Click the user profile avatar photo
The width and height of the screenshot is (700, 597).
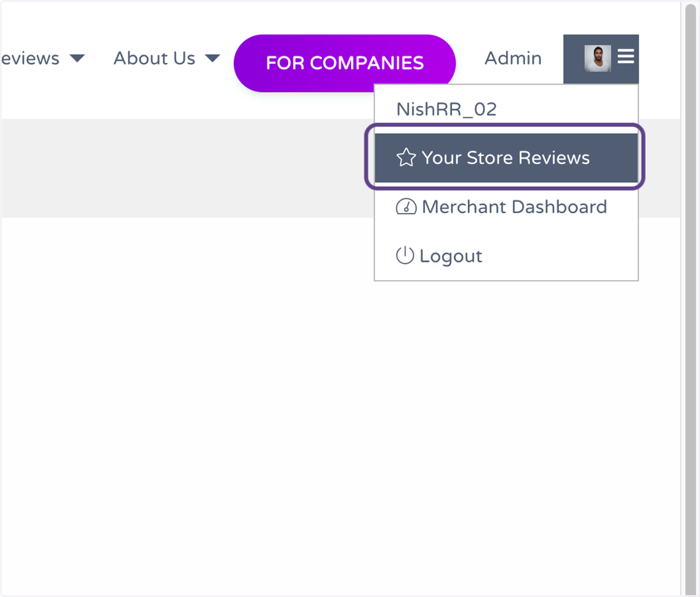pos(598,58)
